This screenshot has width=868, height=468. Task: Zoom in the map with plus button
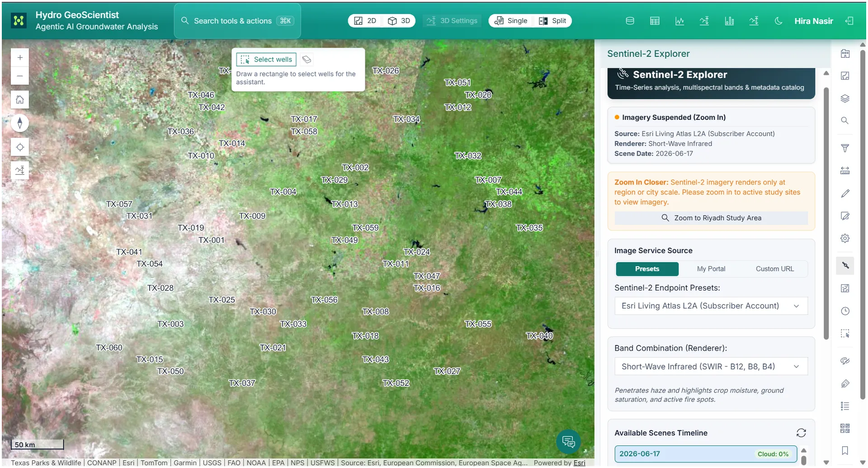pyautogui.click(x=20, y=57)
